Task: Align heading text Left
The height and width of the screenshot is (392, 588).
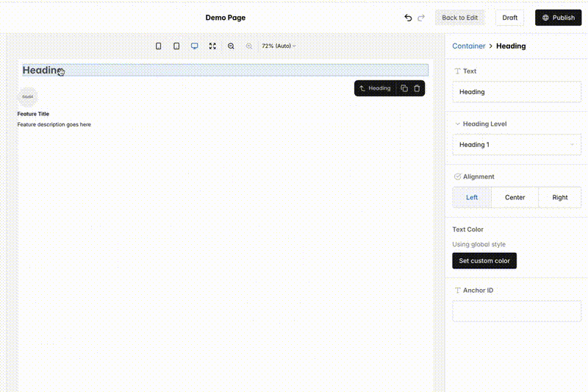Action: point(472,197)
